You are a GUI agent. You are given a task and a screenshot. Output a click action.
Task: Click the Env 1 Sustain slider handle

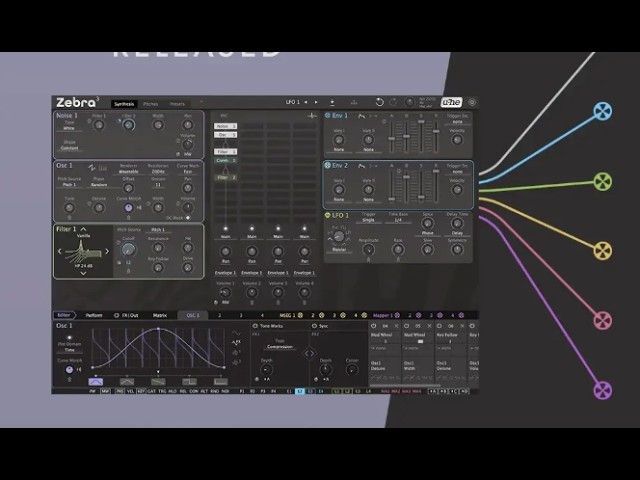[x=421, y=122]
